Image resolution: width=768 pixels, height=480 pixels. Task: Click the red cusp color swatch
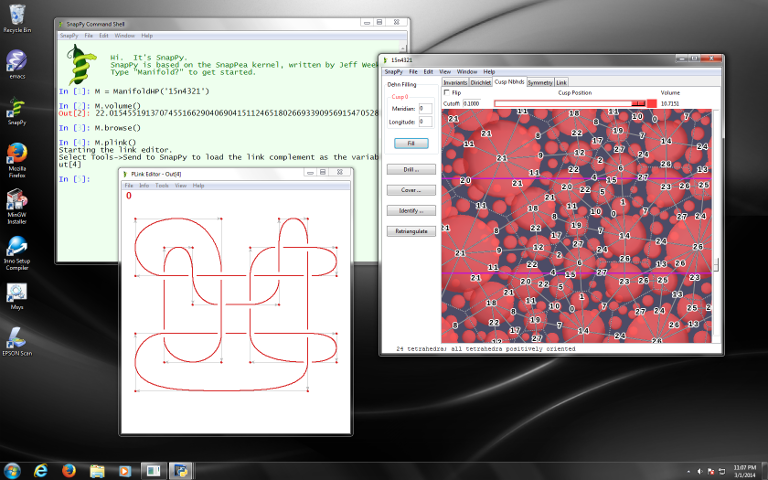651,103
